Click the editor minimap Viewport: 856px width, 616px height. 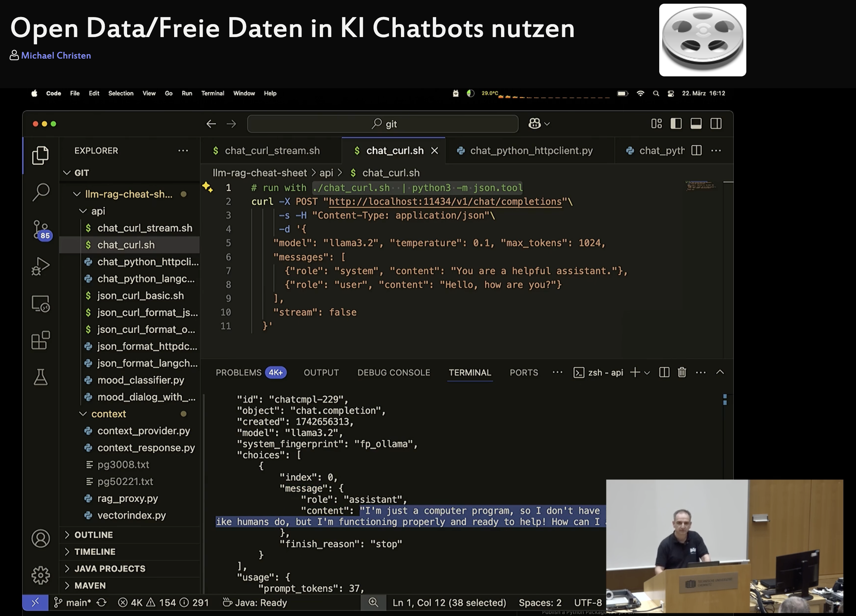(700, 186)
